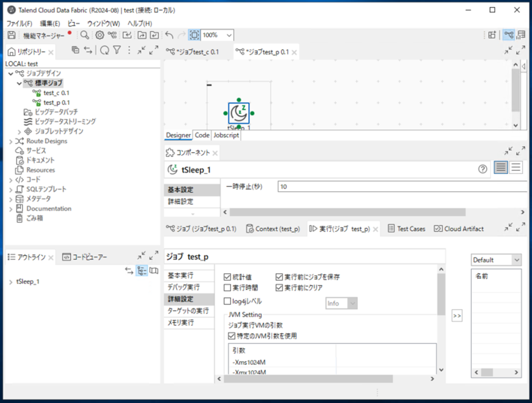Click the book icon in Outline toolbar
Viewport: 532px width, 403px height.
[154, 271]
